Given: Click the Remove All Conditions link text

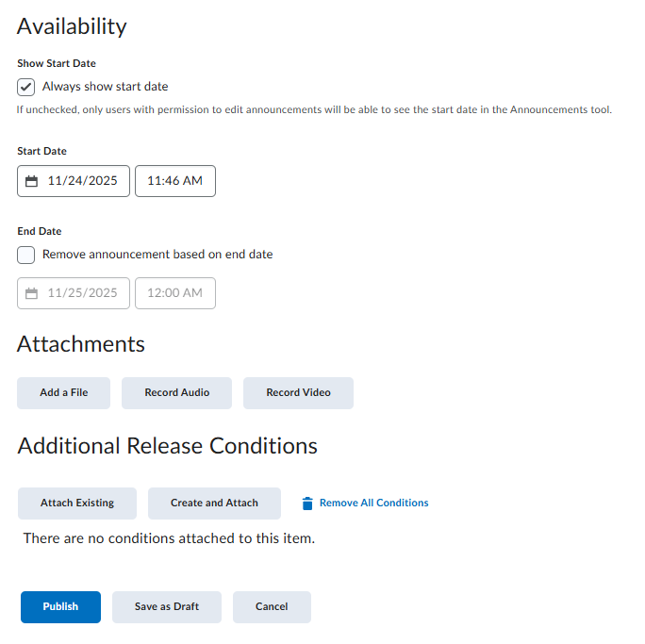Looking at the screenshot, I should [373, 504].
